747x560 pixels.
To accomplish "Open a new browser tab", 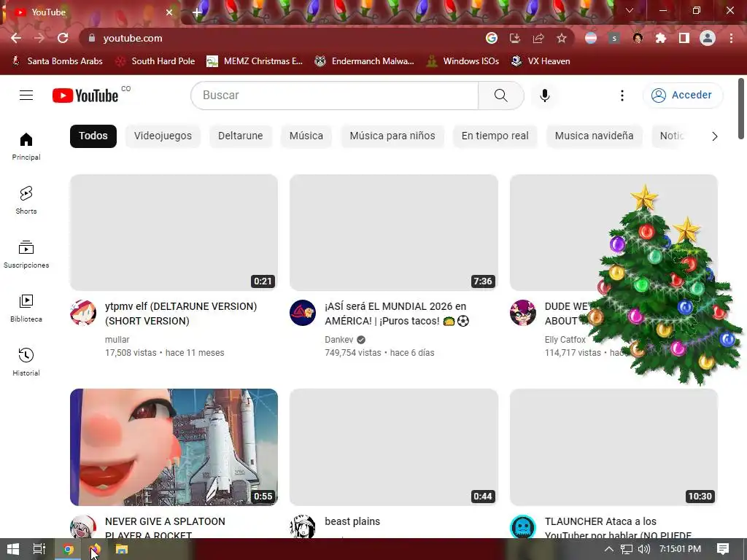I will (197, 12).
